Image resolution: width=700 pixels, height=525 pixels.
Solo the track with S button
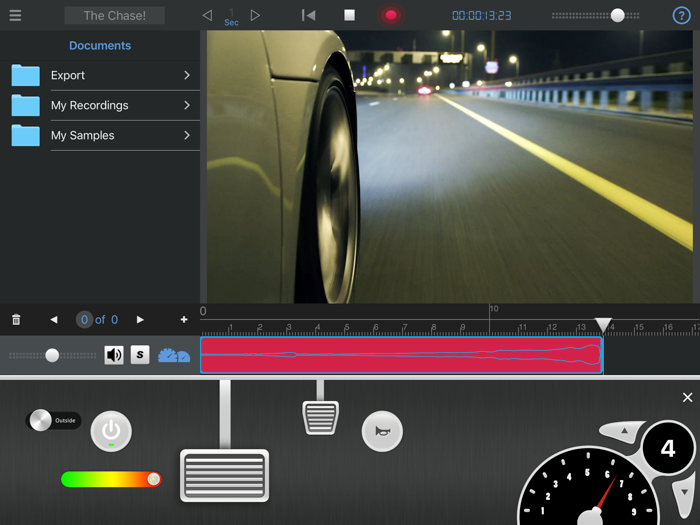pos(140,355)
